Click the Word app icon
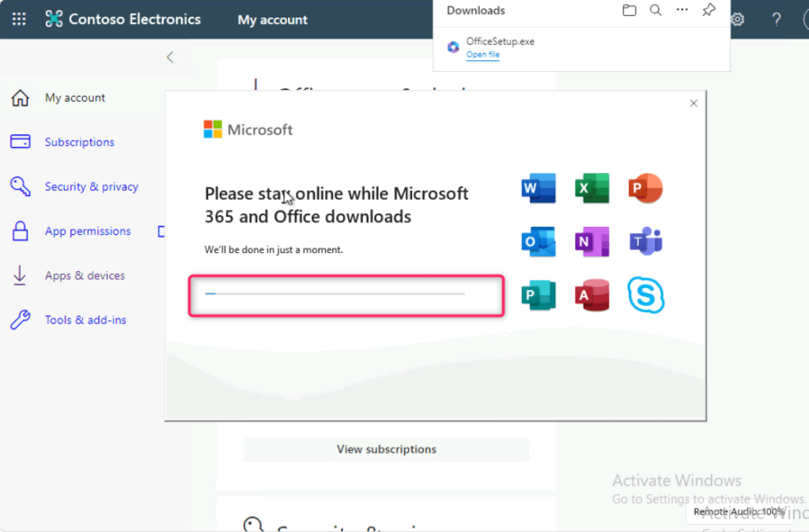Screen dimensions: 809x532 tap(539, 188)
